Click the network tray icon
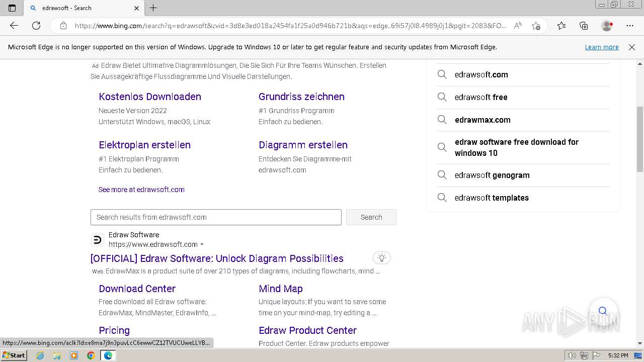This screenshot has width=644, height=362. click(584, 355)
